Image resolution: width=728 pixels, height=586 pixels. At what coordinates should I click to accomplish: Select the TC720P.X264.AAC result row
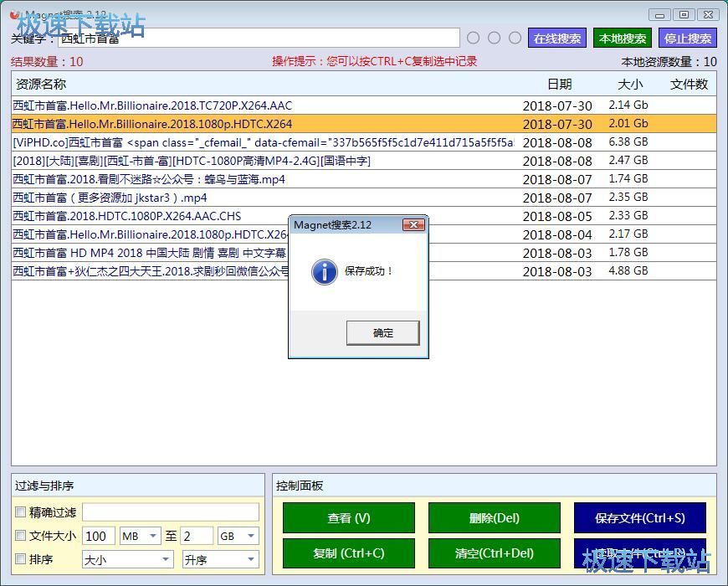(363, 105)
